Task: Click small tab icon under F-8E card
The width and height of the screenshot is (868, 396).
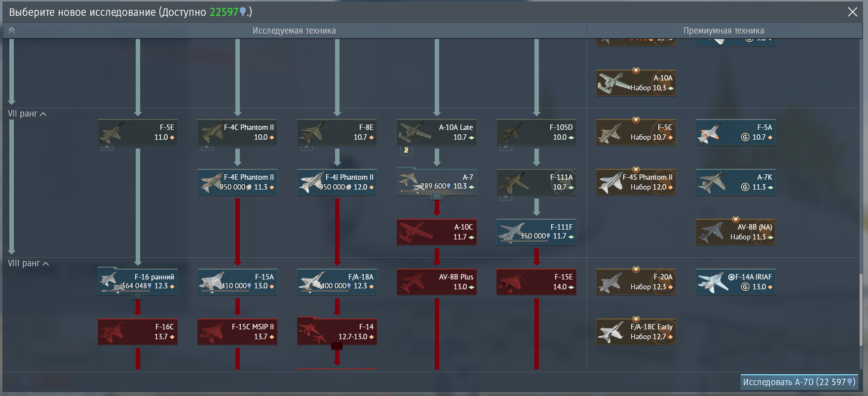Action: point(306,147)
